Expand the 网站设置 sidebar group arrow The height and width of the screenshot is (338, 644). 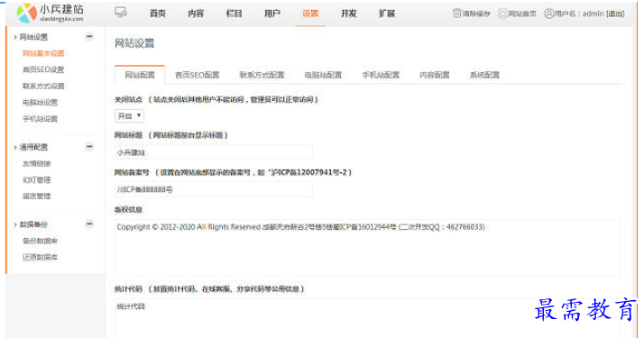pyautogui.click(x=15, y=37)
